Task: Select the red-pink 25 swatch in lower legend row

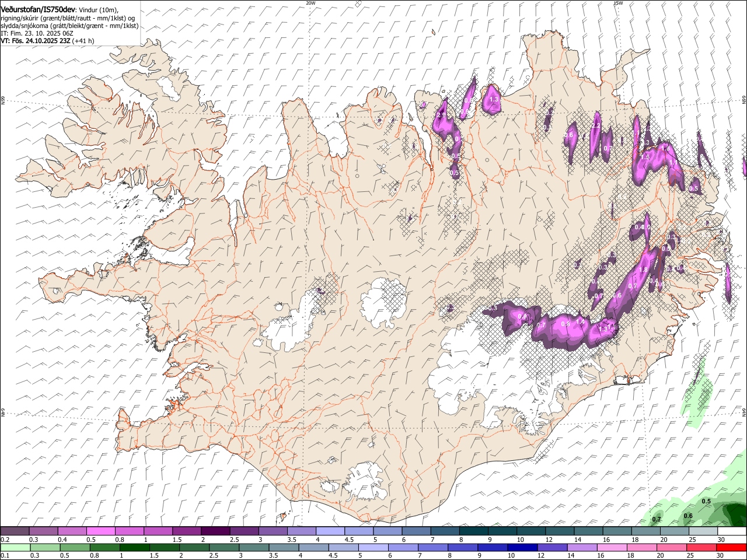Action: 701,547
